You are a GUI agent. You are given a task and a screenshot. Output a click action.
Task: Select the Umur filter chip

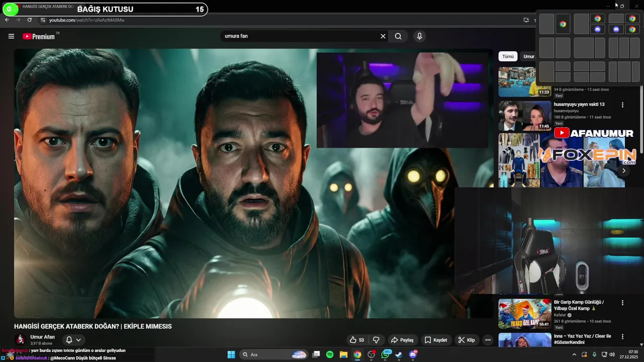[x=528, y=56]
